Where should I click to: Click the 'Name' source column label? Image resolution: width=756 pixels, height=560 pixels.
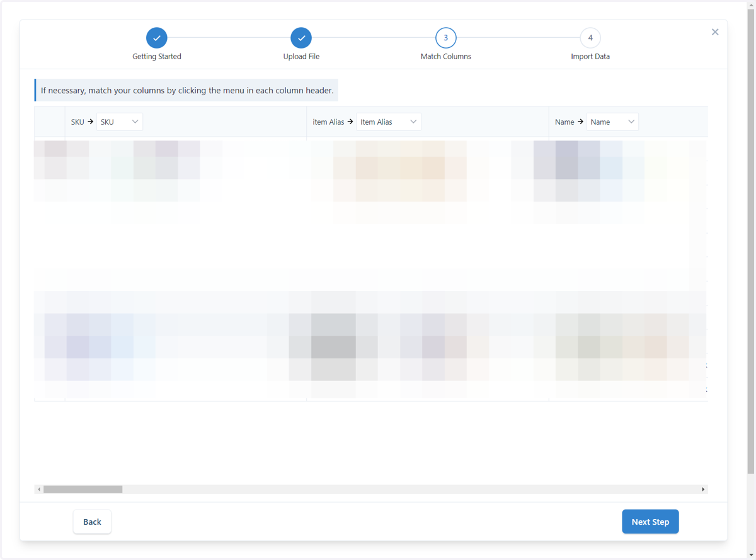tap(564, 122)
